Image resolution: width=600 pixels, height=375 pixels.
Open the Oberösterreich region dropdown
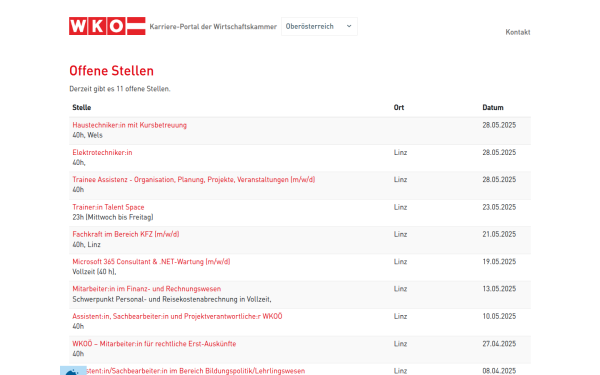(319, 26)
